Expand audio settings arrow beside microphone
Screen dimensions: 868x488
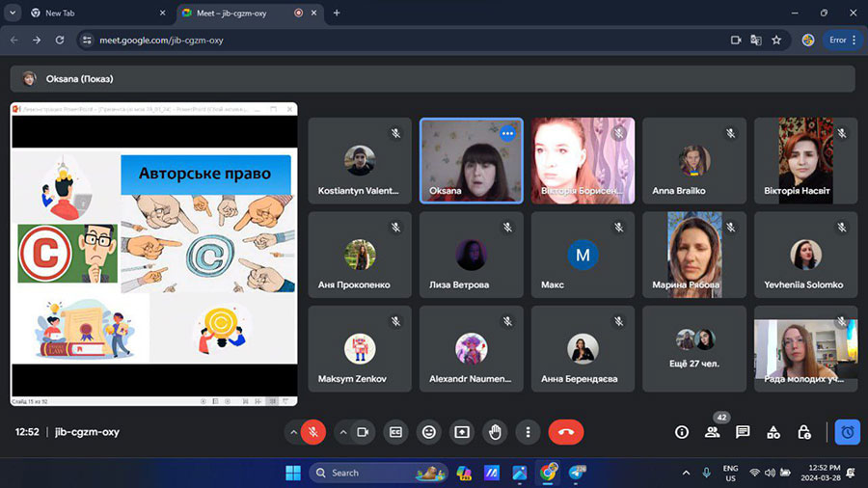pos(293,432)
